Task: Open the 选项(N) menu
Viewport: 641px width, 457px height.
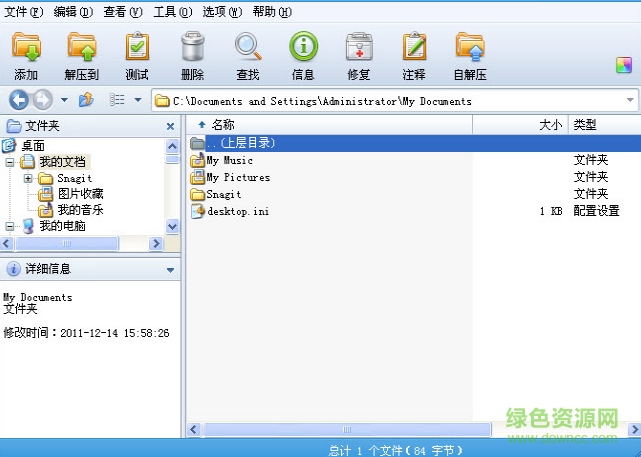Action: click(222, 12)
